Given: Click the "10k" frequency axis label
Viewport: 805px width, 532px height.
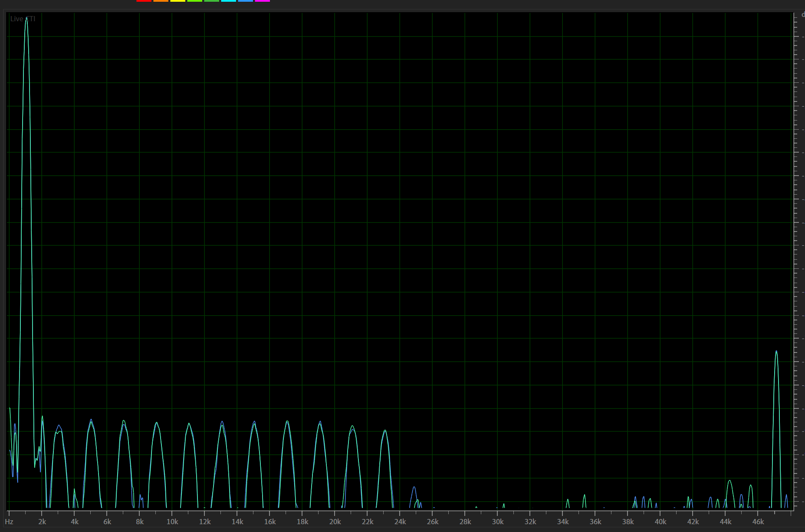Looking at the screenshot, I should pyautogui.click(x=172, y=522).
